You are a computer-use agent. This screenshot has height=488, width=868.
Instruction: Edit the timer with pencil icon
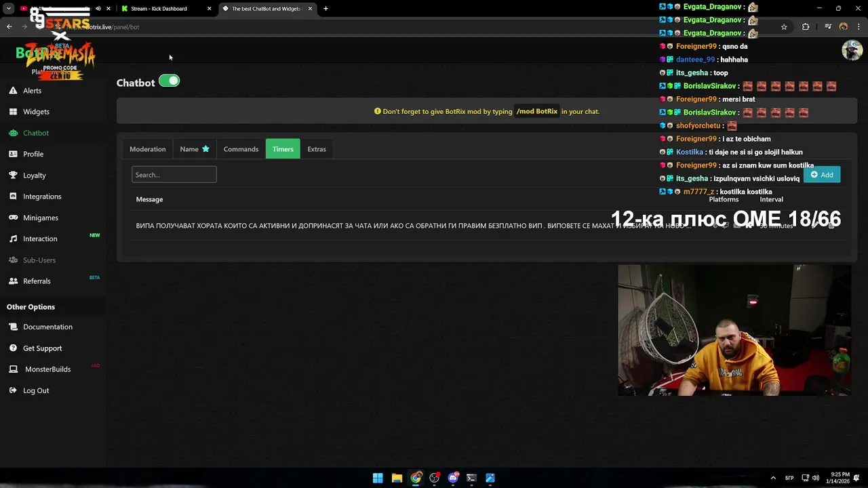click(814, 226)
